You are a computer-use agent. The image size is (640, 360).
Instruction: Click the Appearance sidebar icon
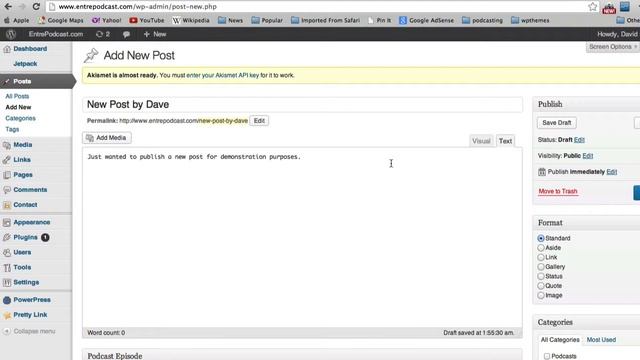click(7, 222)
